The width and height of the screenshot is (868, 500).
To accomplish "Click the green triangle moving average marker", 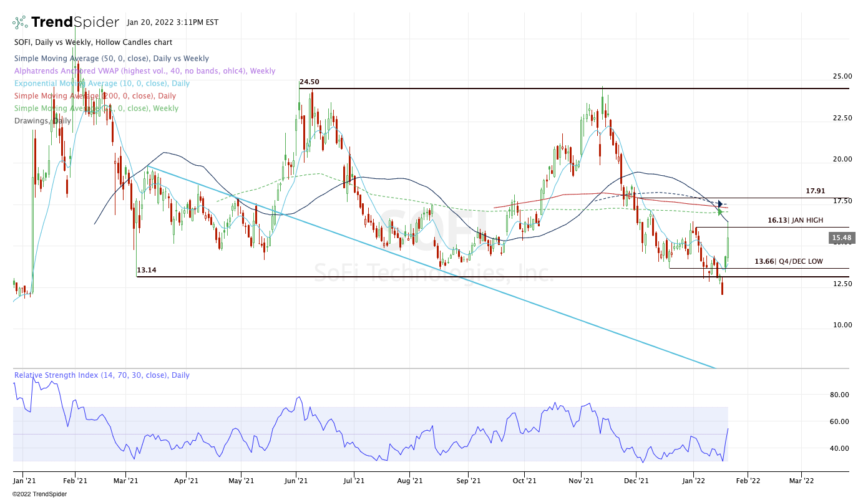I will 720,212.
